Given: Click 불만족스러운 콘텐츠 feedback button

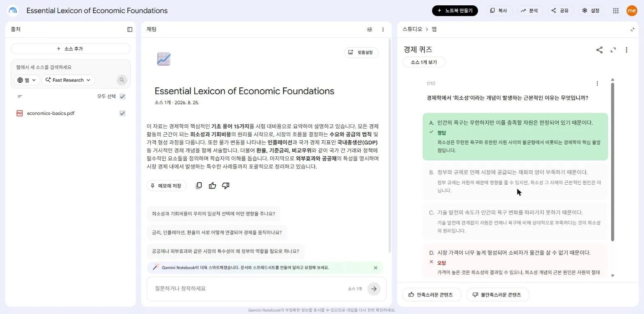Looking at the screenshot, I should coord(498,295).
